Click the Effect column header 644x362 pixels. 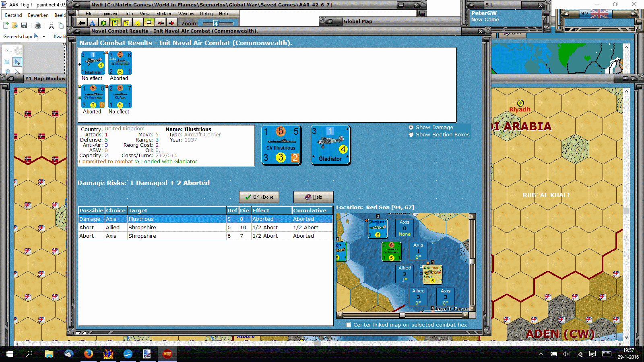[x=272, y=210]
